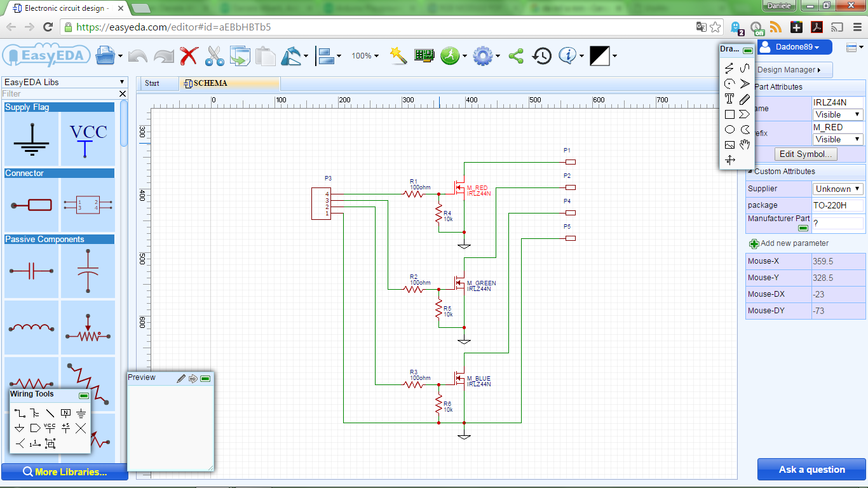Select the No Connect flag tool
Viewport: 868px width, 488px height.
(81, 428)
